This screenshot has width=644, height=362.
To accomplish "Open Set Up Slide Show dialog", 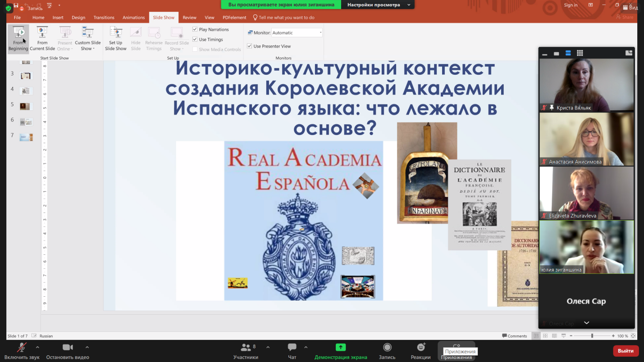I will coord(116,39).
